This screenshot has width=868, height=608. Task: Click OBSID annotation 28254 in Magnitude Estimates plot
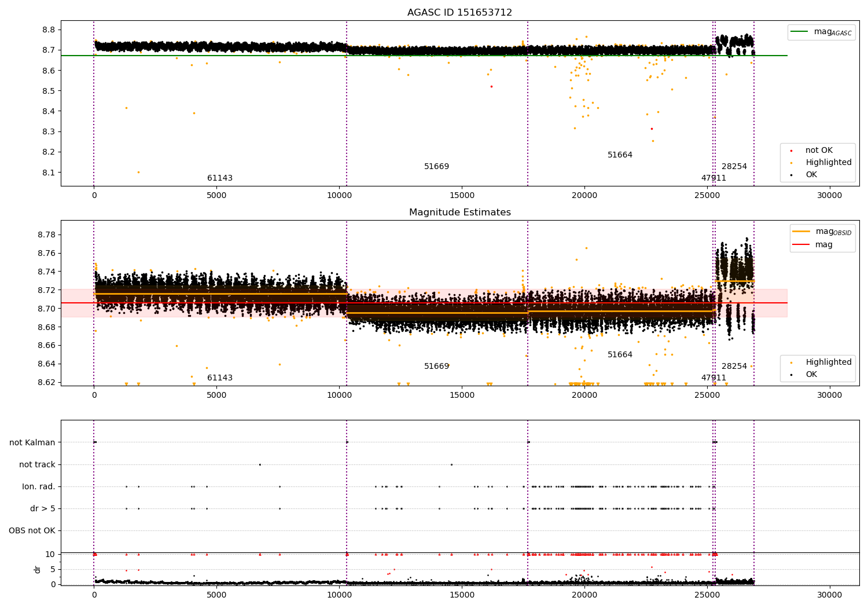(x=734, y=367)
